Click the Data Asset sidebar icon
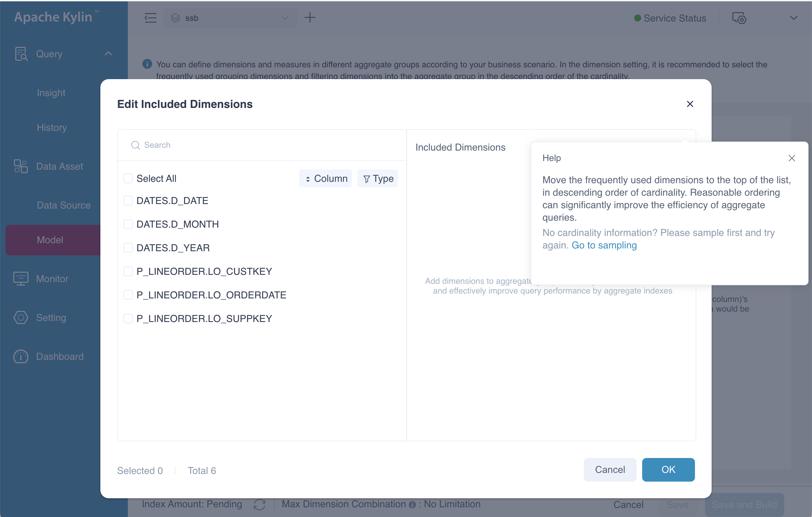Image resolution: width=812 pixels, height=517 pixels. point(21,166)
